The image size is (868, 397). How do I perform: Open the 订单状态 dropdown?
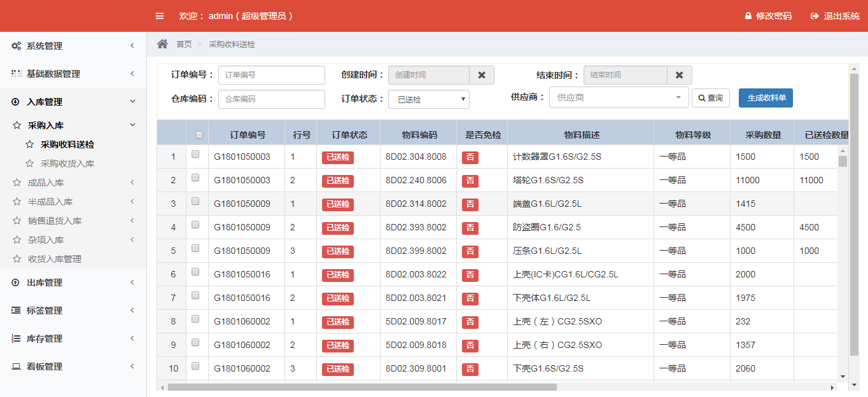(428, 99)
